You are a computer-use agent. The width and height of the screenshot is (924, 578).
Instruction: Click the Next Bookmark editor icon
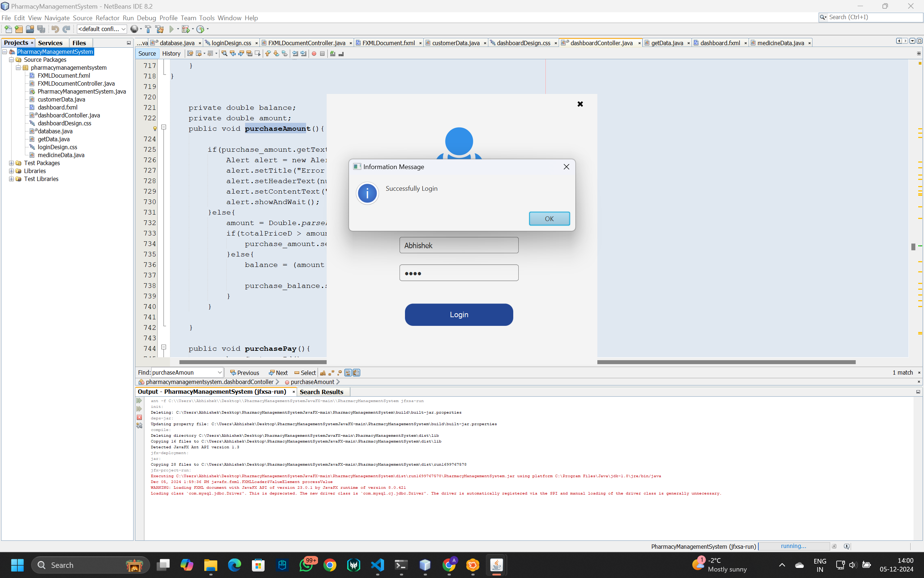coord(276,53)
